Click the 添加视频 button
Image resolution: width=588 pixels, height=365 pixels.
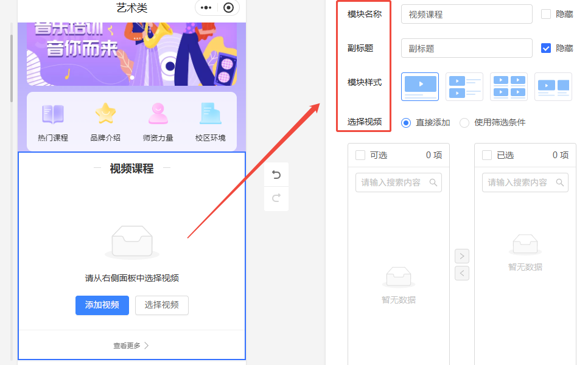coord(102,305)
